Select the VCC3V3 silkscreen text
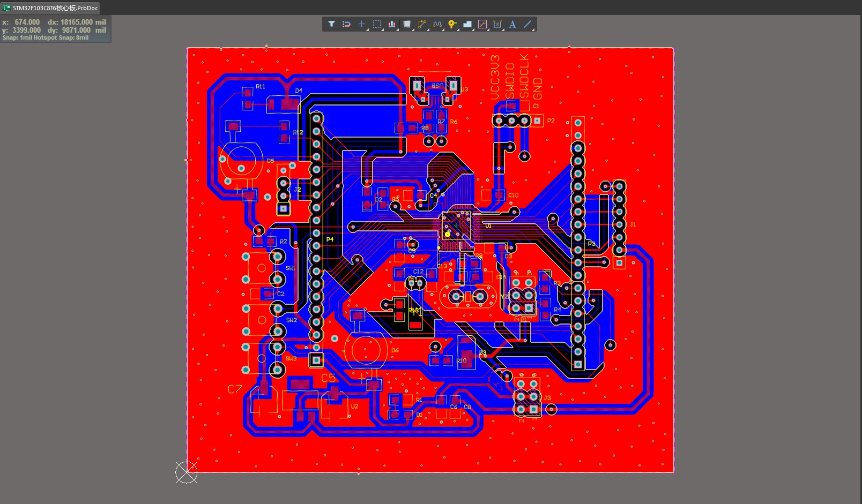The image size is (862, 504). coord(495,77)
